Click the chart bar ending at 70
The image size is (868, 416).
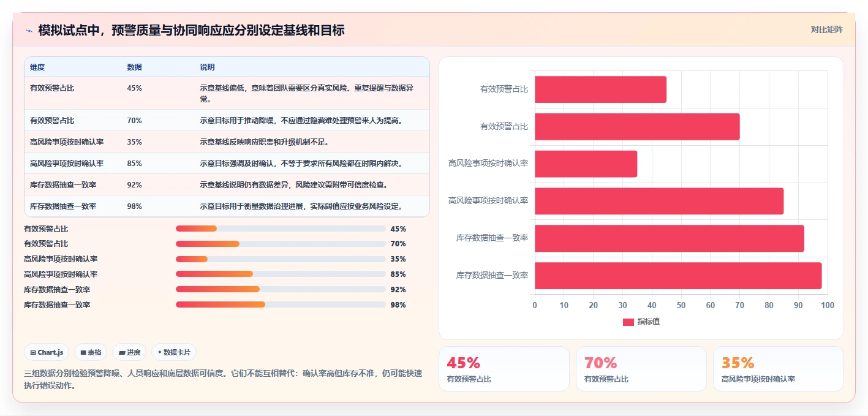click(x=637, y=127)
